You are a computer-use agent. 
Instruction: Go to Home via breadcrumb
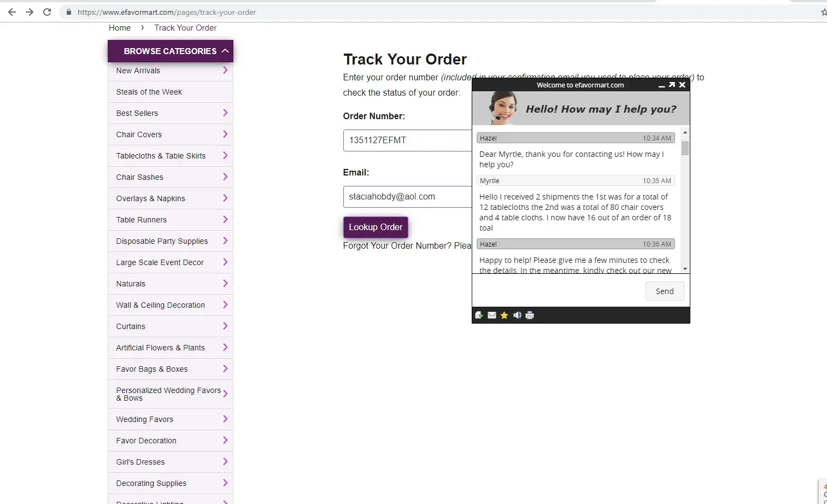(x=120, y=28)
